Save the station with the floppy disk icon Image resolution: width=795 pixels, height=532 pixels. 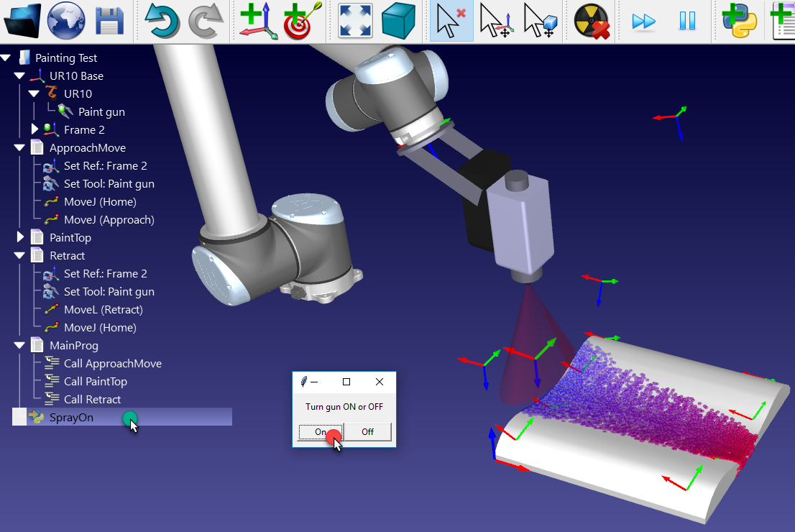point(110,21)
